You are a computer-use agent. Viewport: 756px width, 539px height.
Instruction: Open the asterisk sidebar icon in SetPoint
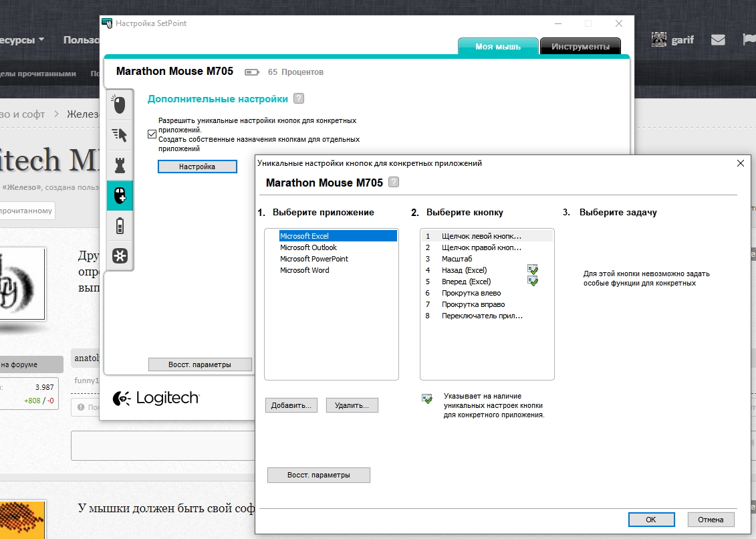(120, 255)
